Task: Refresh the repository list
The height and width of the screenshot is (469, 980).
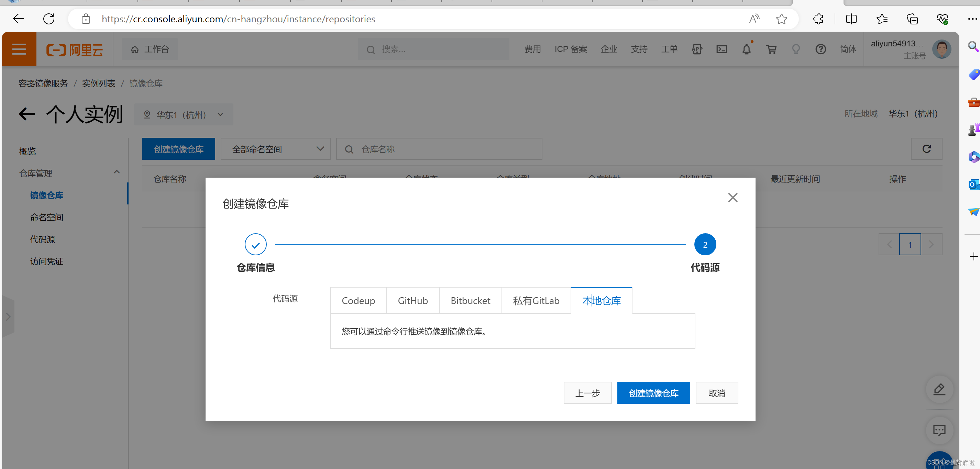Action: click(926, 149)
